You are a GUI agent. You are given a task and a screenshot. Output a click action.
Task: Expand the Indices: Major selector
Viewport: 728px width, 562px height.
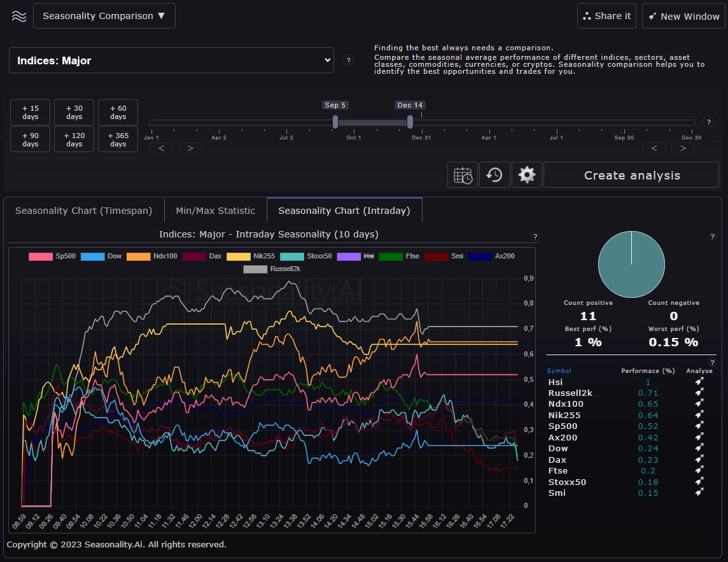[172, 60]
